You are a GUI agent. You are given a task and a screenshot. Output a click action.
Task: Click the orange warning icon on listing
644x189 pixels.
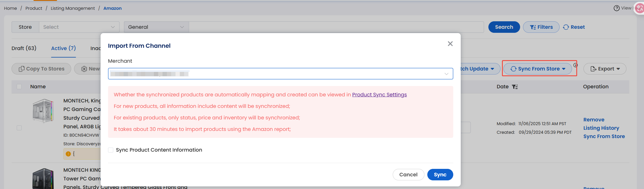pos(68,154)
